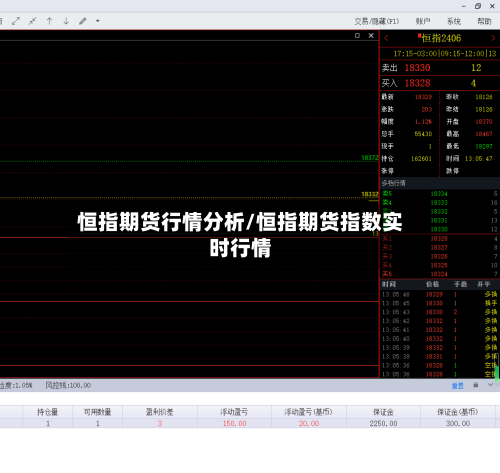The height and width of the screenshot is (473, 500).
Task: Click the 最新 value 18329
Action: coord(423,97)
